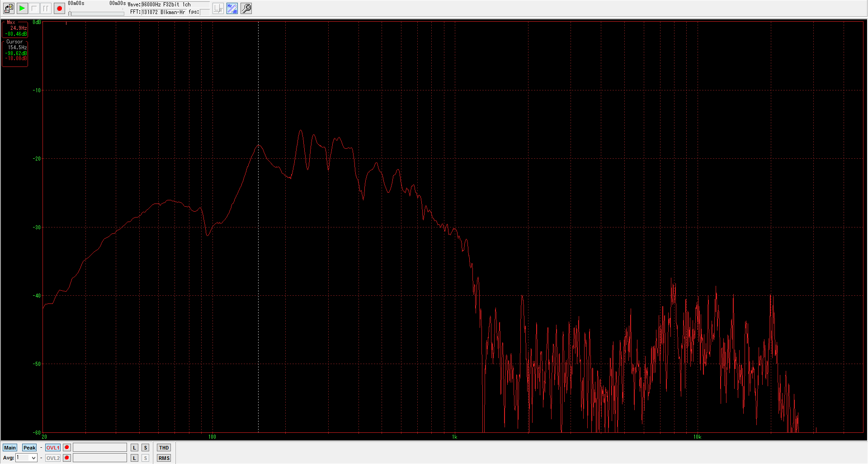This screenshot has width=868, height=464.
Task: Toggle the Hz/dB scale icon
Action: (232, 8)
